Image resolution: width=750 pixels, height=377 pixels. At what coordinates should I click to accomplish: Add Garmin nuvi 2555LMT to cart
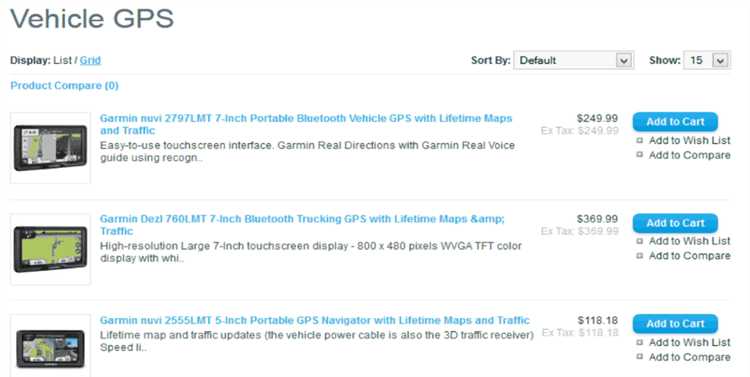point(675,324)
